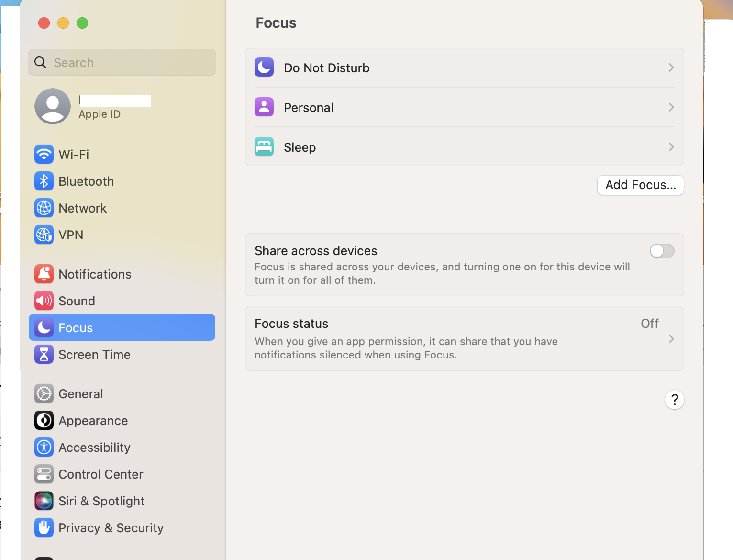Select Control Center label in sidebar

click(x=101, y=474)
